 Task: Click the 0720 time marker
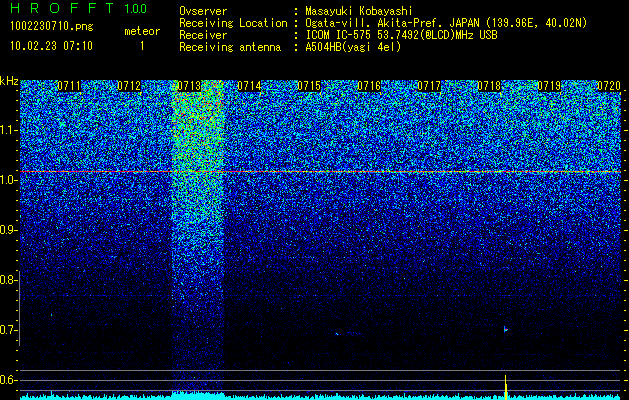pos(609,86)
